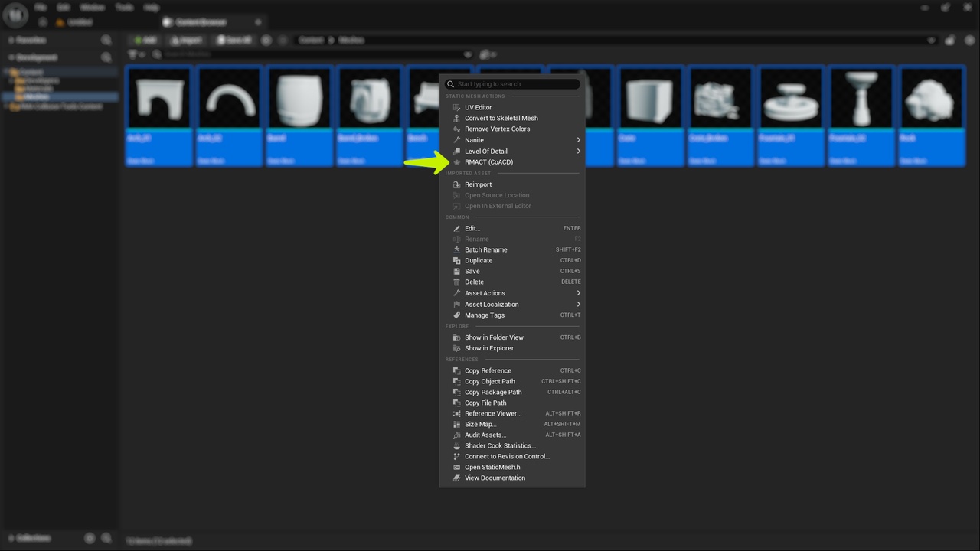Launch Audit Assets
Image resolution: width=980 pixels, height=551 pixels.
[512, 435]
